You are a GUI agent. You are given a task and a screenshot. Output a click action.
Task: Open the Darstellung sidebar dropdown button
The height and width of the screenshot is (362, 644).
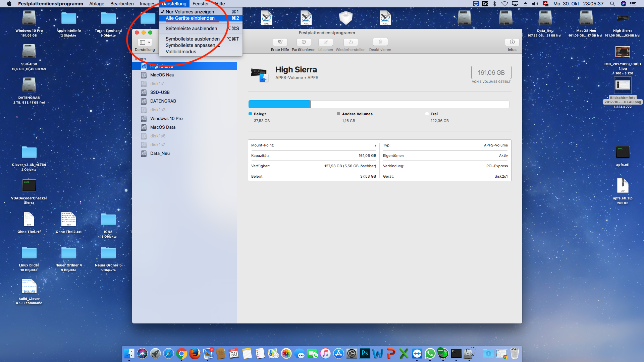pos(145,42)
